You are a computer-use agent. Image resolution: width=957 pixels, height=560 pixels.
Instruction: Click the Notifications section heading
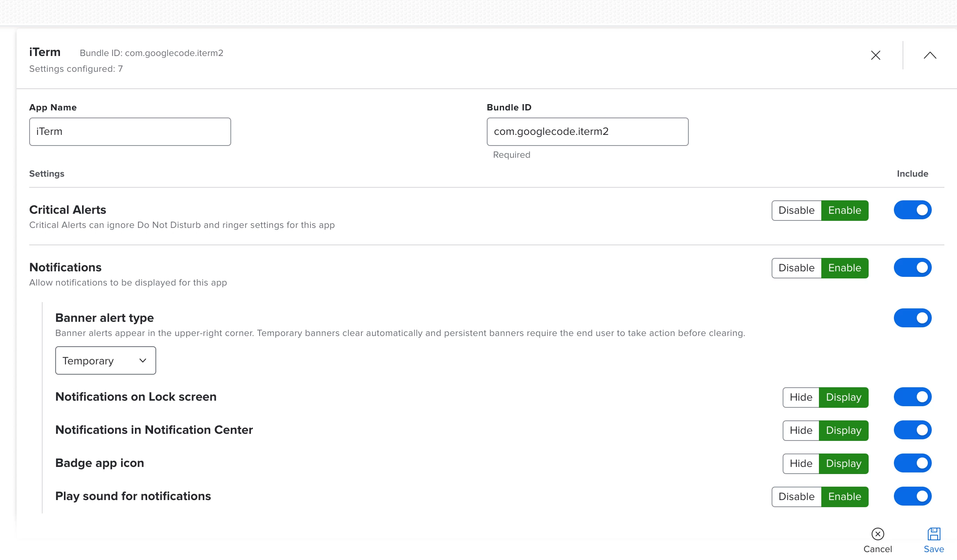coord(65,267)
